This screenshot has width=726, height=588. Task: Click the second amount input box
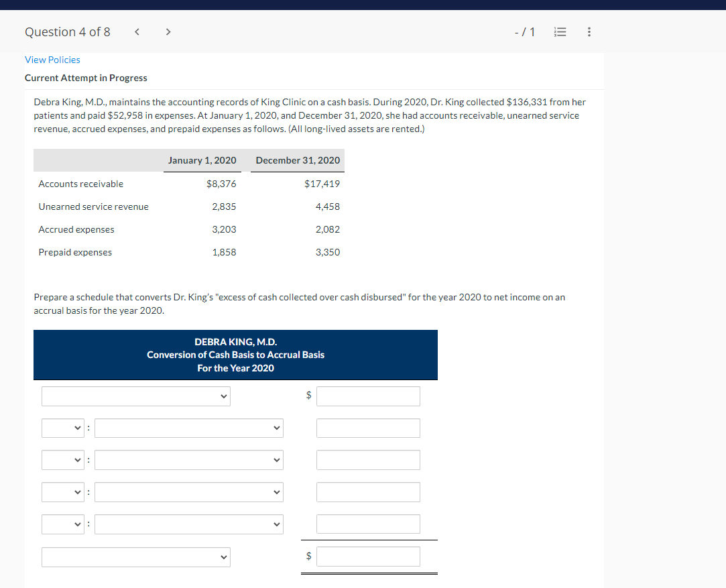click(x=368, y=428)
